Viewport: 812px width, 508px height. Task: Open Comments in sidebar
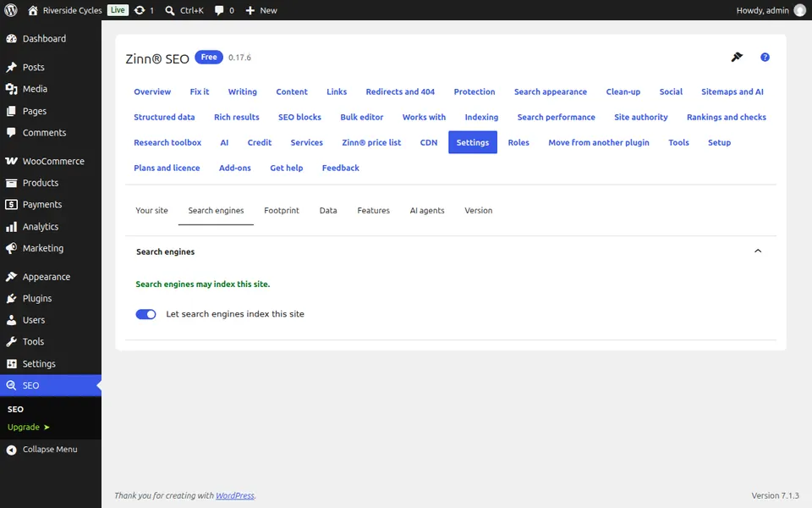pyautogui.click(x=51, y=133)
